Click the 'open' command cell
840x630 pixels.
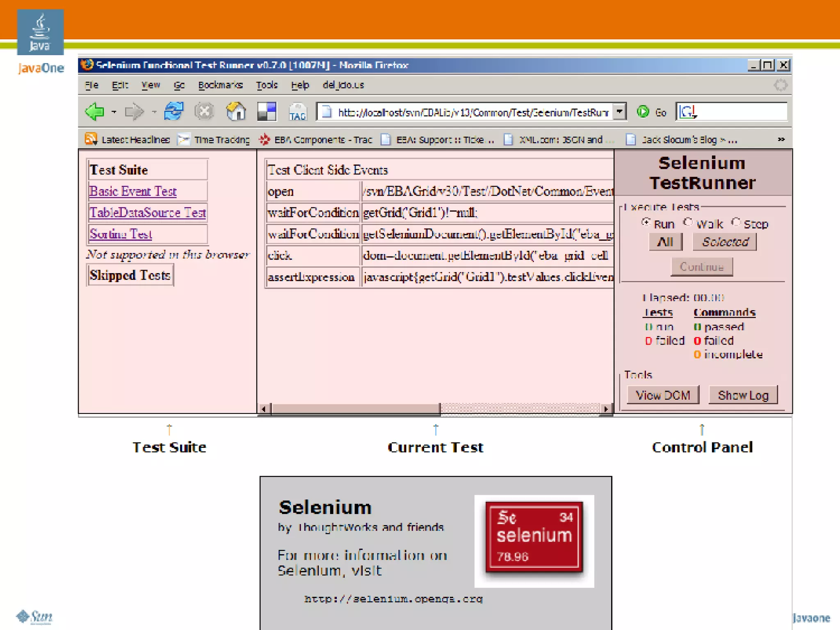click(313, 192)
